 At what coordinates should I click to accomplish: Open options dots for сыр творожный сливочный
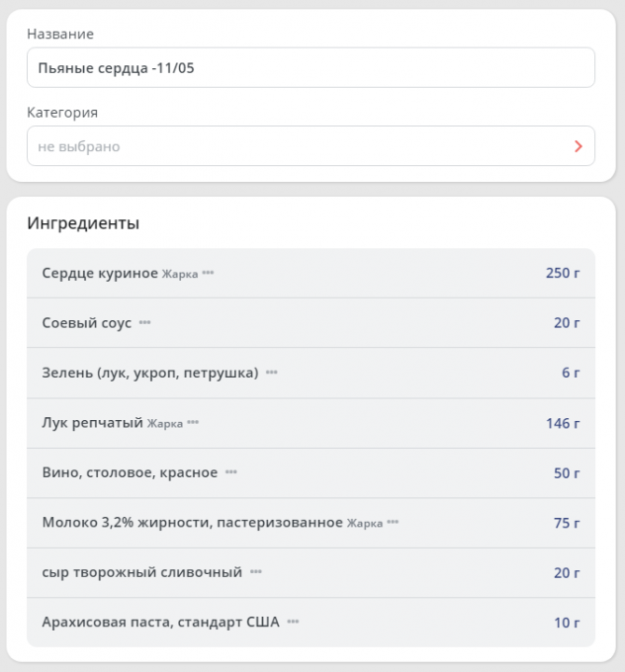tap(256, 573)
